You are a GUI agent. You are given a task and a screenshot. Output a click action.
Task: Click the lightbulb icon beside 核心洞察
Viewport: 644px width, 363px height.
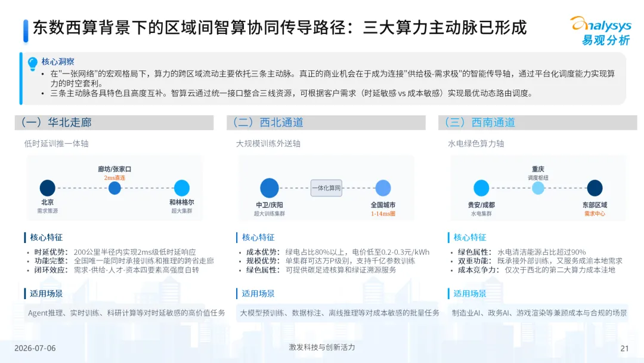(x=32, y=64)
